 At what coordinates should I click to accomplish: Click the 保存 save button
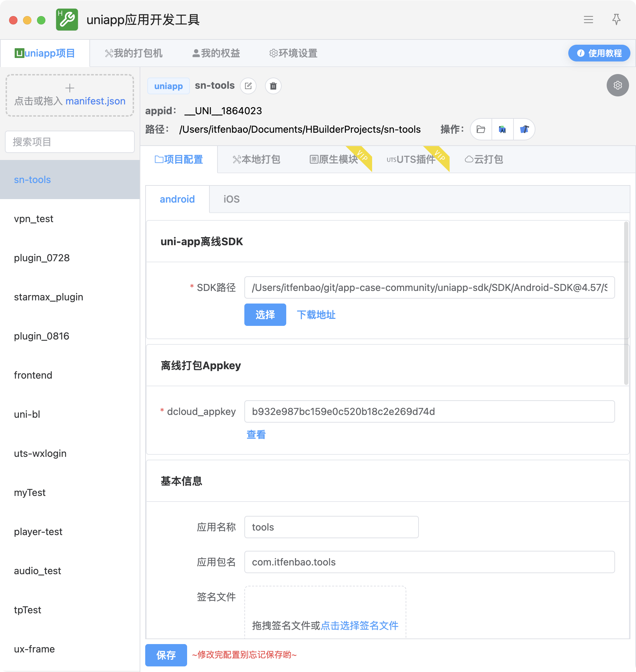pos(166,655)
